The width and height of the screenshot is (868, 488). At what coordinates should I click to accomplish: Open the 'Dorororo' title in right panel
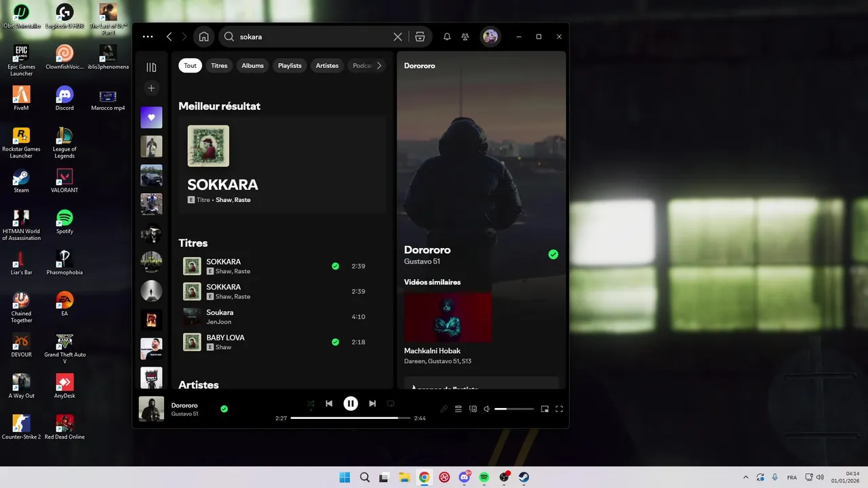[x=427, y=250]
